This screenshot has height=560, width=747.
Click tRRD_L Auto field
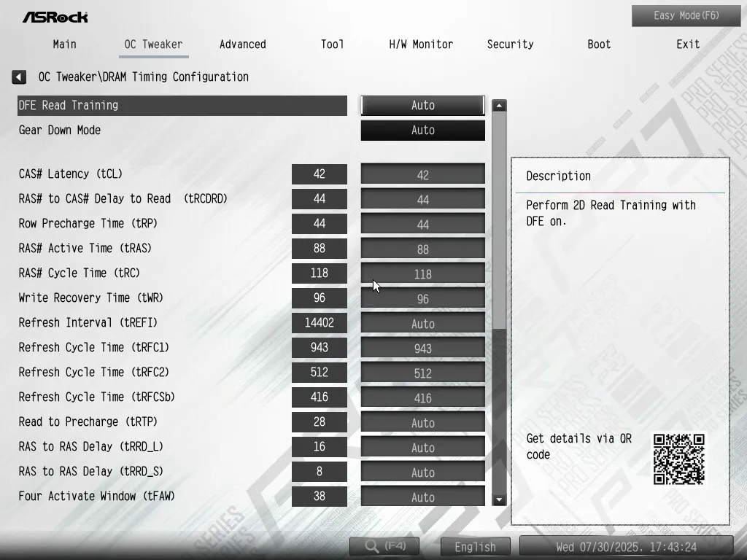pyautogui.click(x=423, y=447)
